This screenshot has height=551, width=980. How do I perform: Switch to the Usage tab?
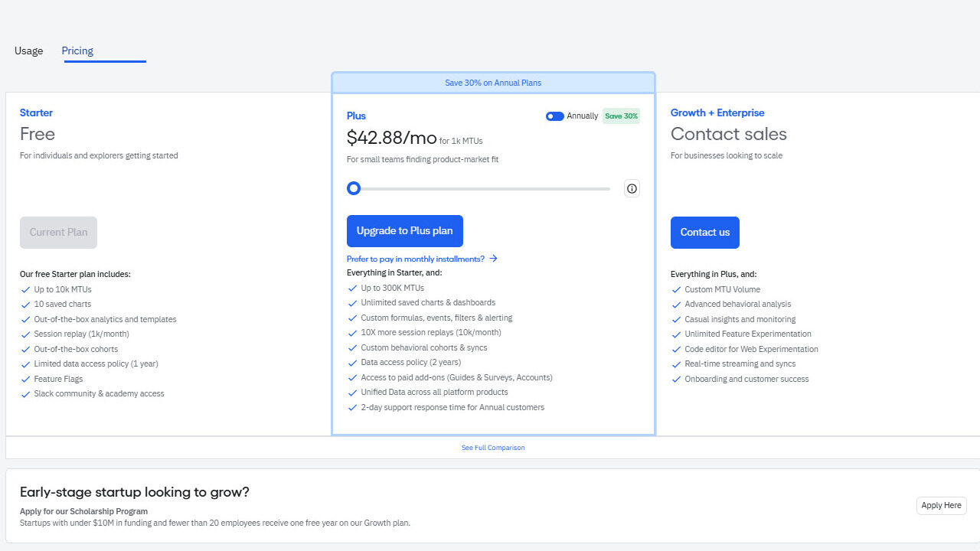click(x=29, y=51)
